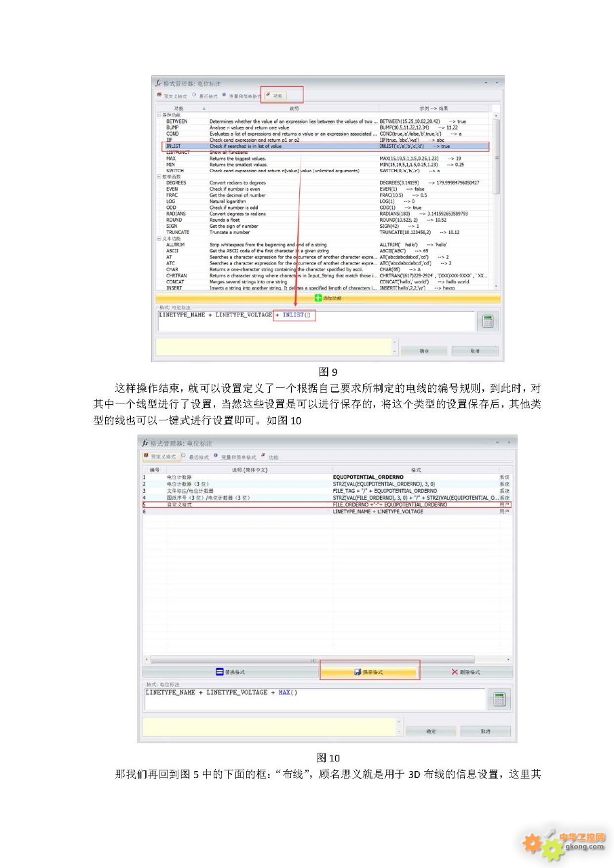
Task: Select format row 5 自定义格式
Action: tap(326, 505)
